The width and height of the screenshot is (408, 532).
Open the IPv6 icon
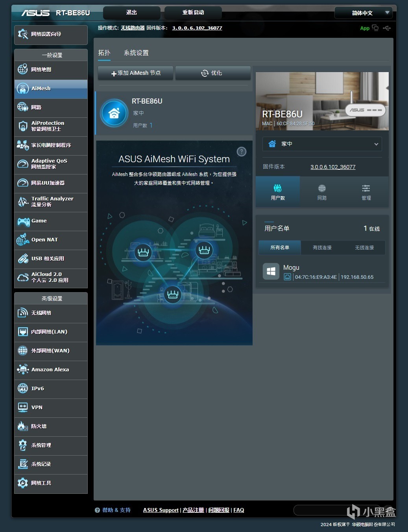click(23, 388)
